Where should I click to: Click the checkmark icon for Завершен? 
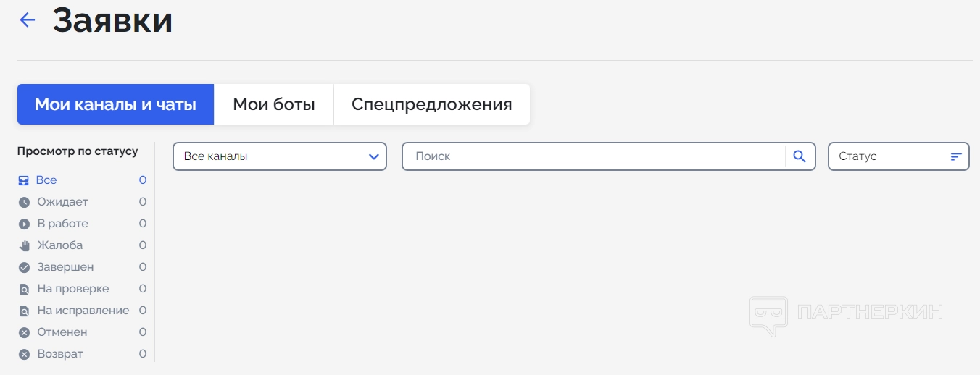tap(25, 267)
